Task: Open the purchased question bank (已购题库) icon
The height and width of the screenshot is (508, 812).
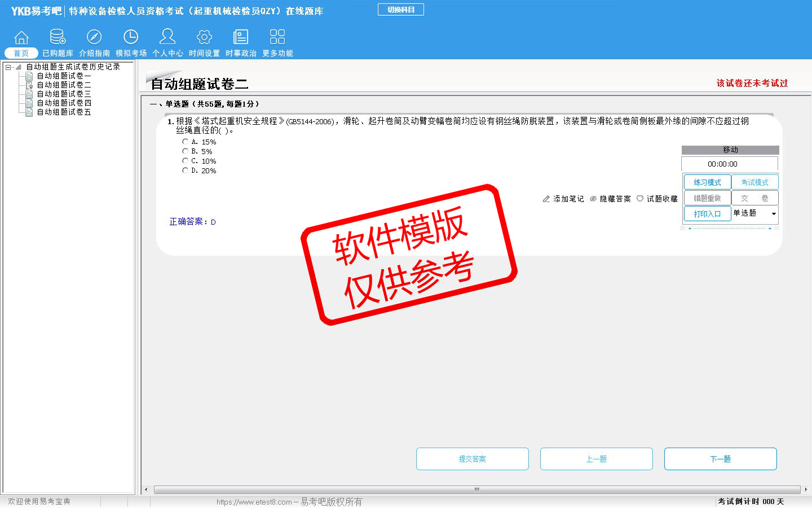Action: coord(58,37)
